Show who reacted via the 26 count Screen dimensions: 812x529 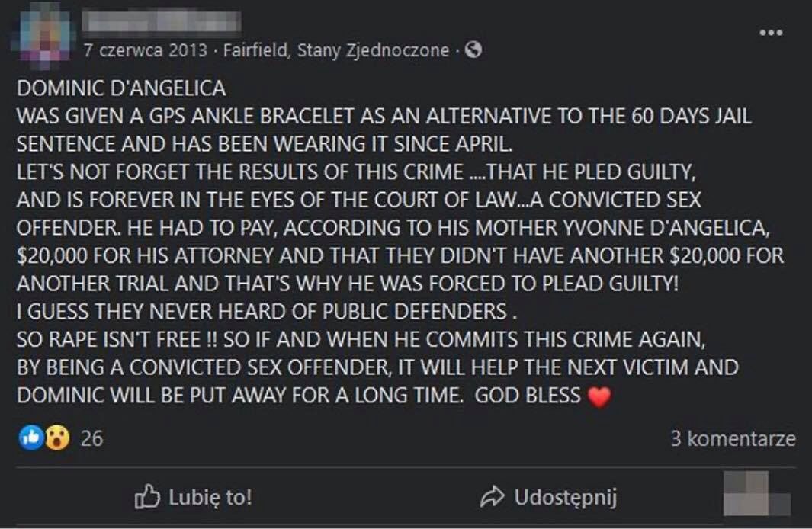[x=91, y=438]
